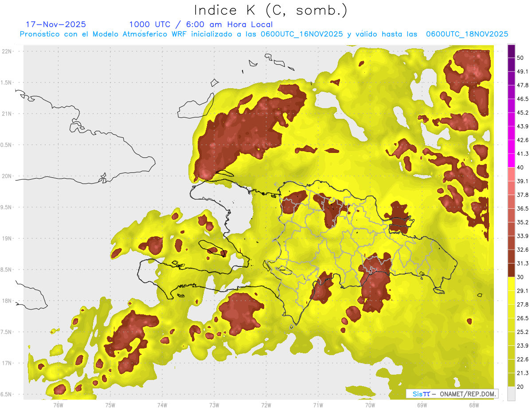The width and height of the screenshot is (532, 411).
Task: Click legend value "46.5"
Action: 523,99
